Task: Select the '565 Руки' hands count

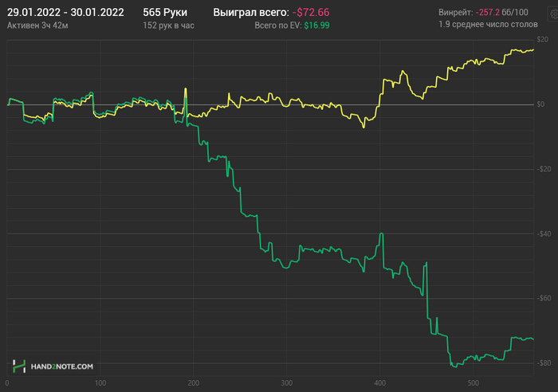Action: [165, 13]
